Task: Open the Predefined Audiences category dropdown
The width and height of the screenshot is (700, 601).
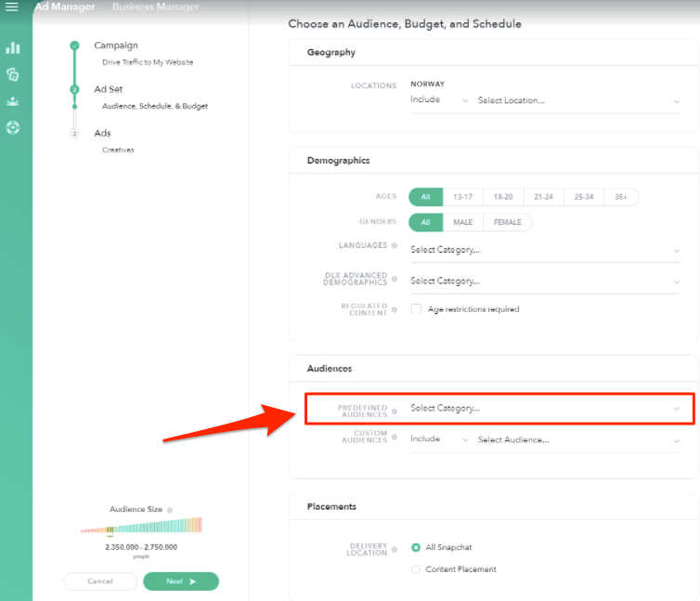Action: [x=544, y=409]
